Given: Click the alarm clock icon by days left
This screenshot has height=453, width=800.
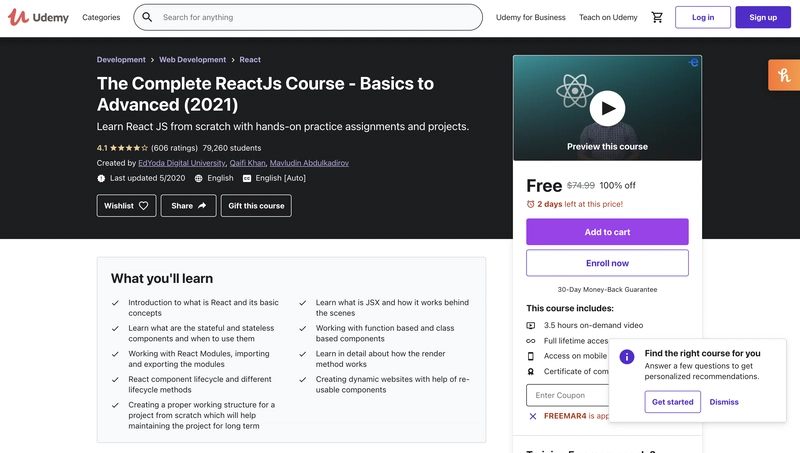Looking at the screenshot, I should point(531,204).
